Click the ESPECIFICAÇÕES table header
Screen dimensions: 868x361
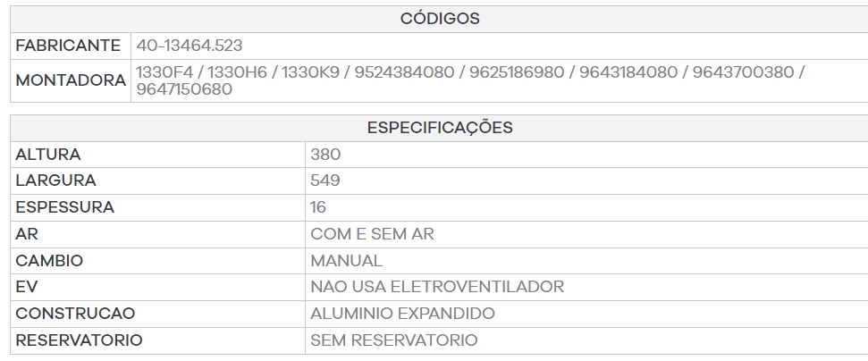440,128
